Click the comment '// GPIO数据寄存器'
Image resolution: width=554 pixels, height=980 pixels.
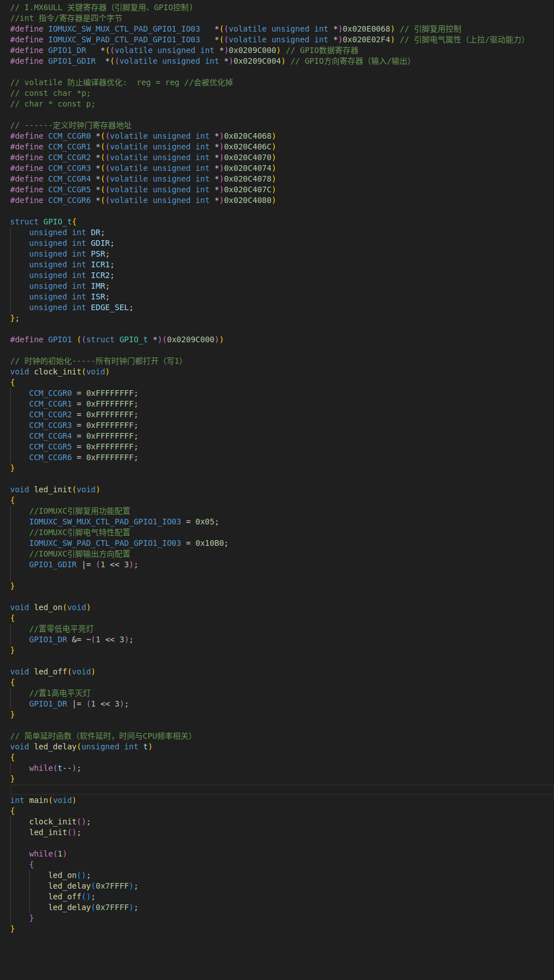(322, 50)
